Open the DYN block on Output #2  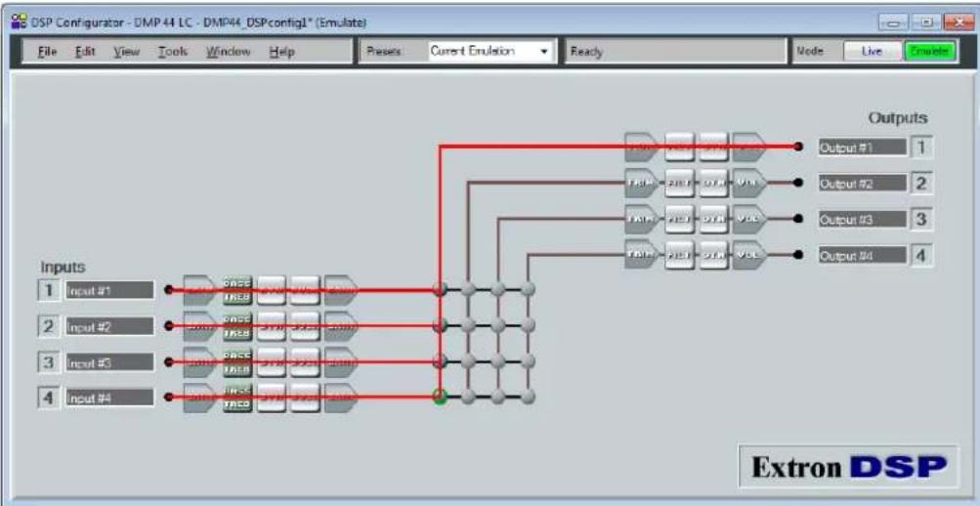(714, 183)
